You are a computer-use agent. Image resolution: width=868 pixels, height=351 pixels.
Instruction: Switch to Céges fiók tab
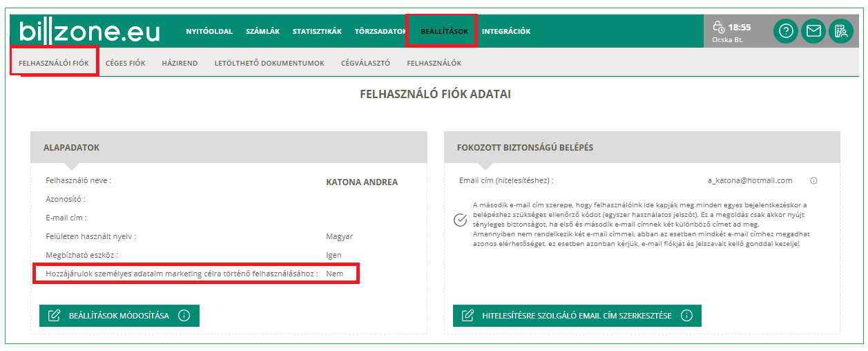pyautogui.click(x=126, y=63)
